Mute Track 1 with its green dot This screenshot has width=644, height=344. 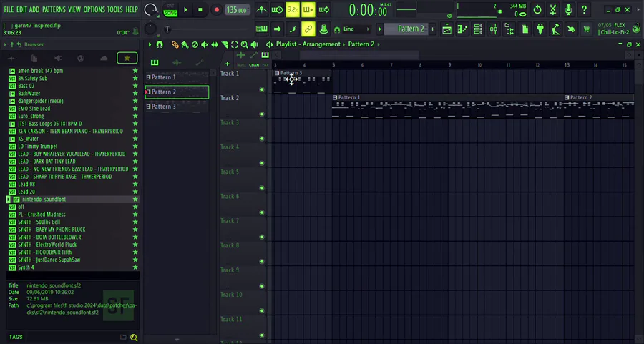click(x=262, y=89)
